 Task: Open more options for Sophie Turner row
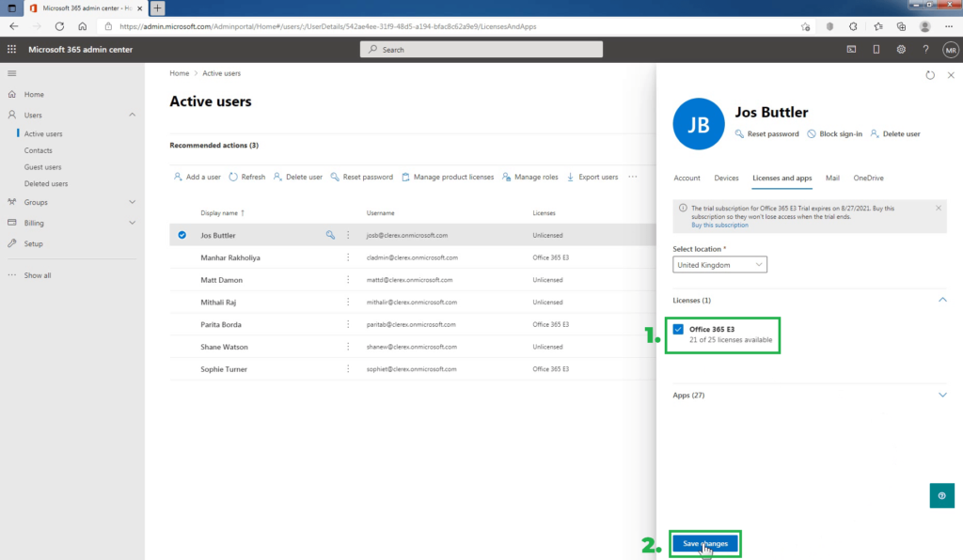(348, 369)
